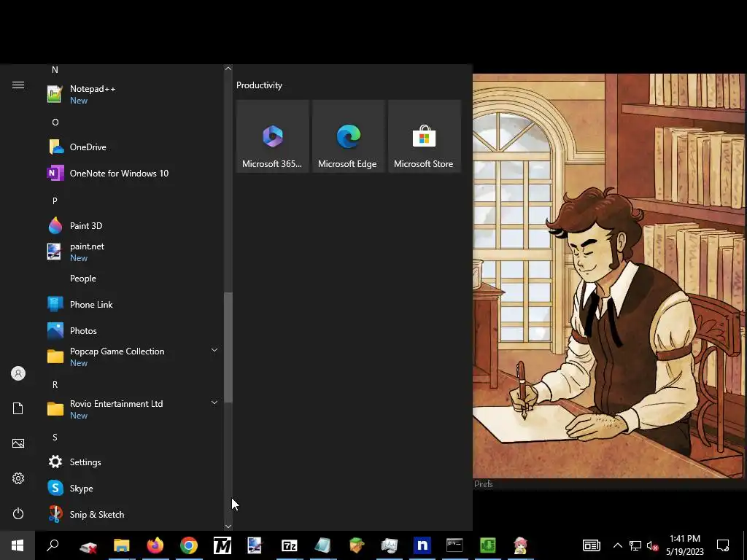Screen dimensions: 747x560
Task: Jump to letter N section header
Action: (x=55, y=70)
